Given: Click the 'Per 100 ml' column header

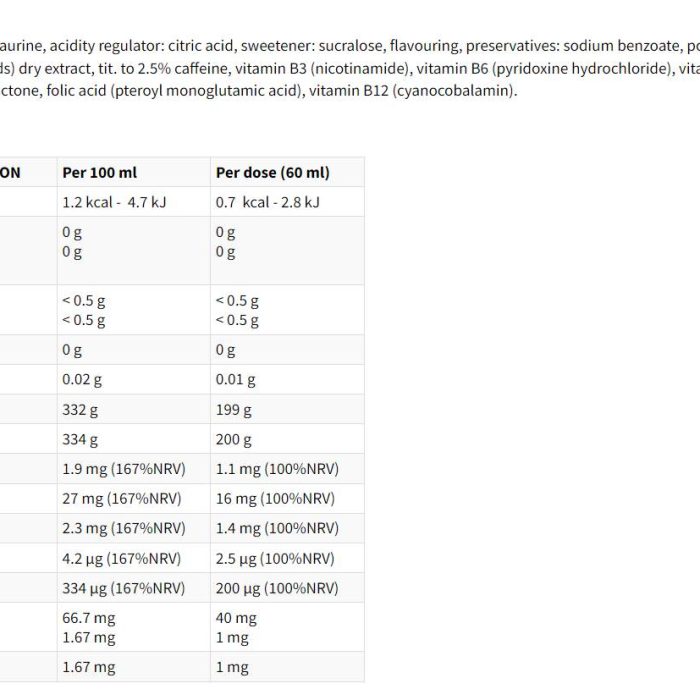Looking at the screenshot, I should [x=133, y=172].
